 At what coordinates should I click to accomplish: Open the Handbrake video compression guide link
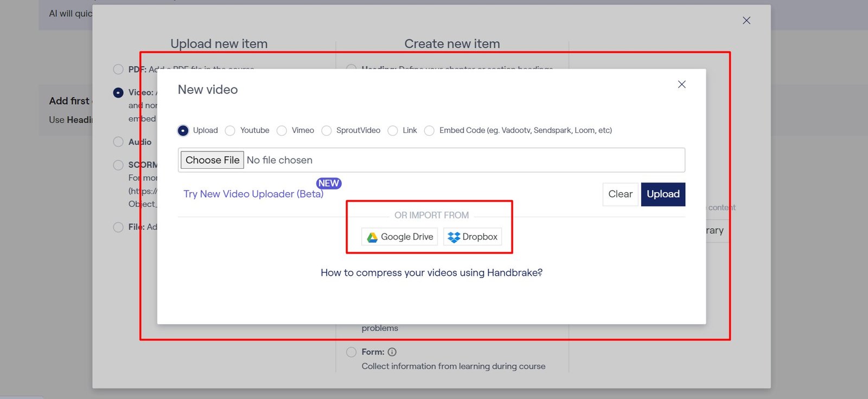[431, 273]
